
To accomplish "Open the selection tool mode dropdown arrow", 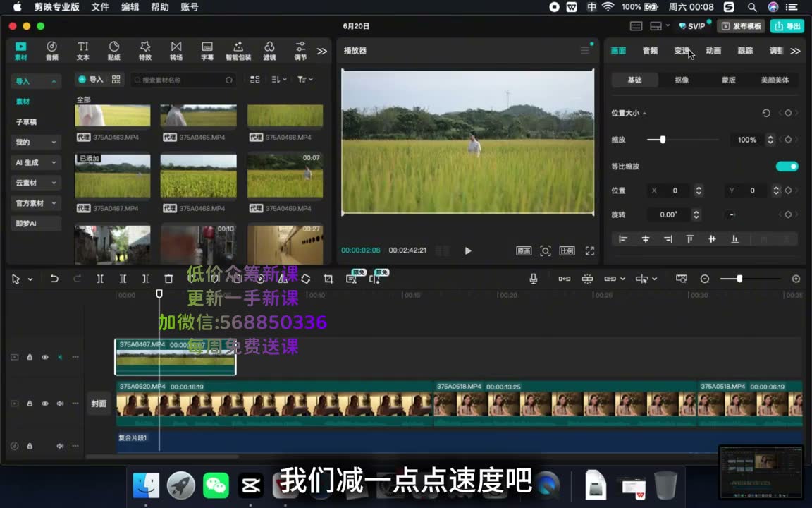I will pyautogui.click(x=30, y=279).
